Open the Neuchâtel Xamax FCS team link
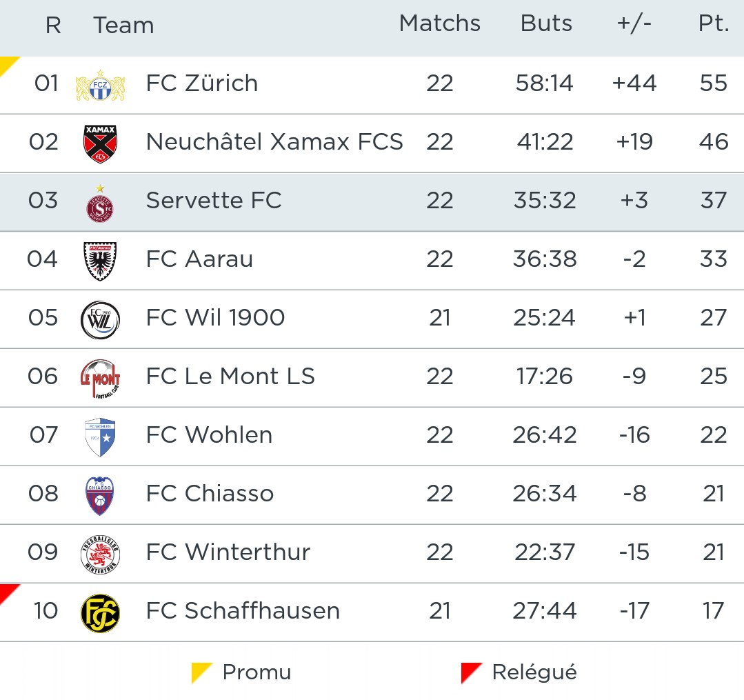 274,142
